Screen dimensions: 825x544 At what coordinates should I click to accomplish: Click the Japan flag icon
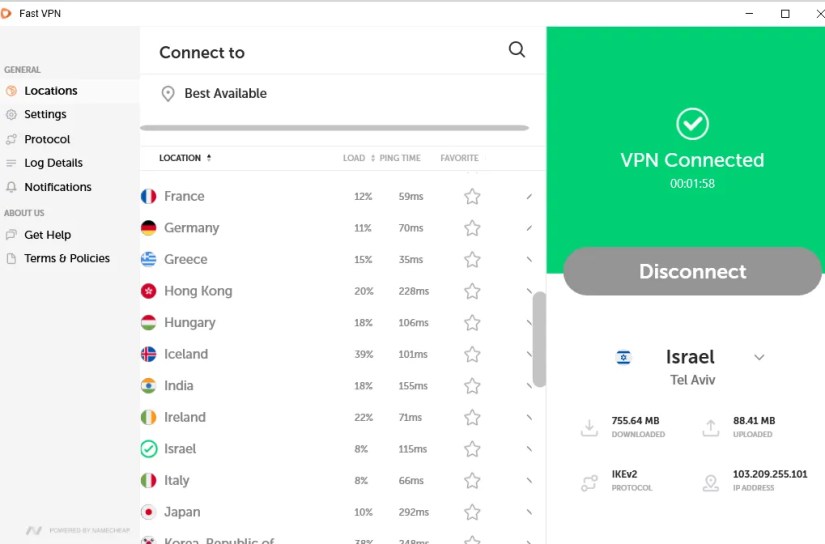[x=149, y=512]
